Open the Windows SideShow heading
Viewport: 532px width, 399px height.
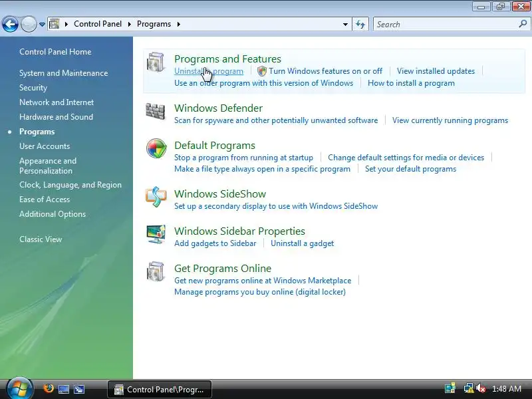click(x=220, y=194)
